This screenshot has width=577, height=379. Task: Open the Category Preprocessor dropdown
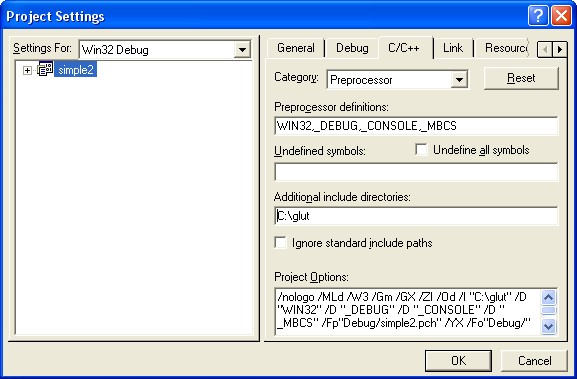459,79
